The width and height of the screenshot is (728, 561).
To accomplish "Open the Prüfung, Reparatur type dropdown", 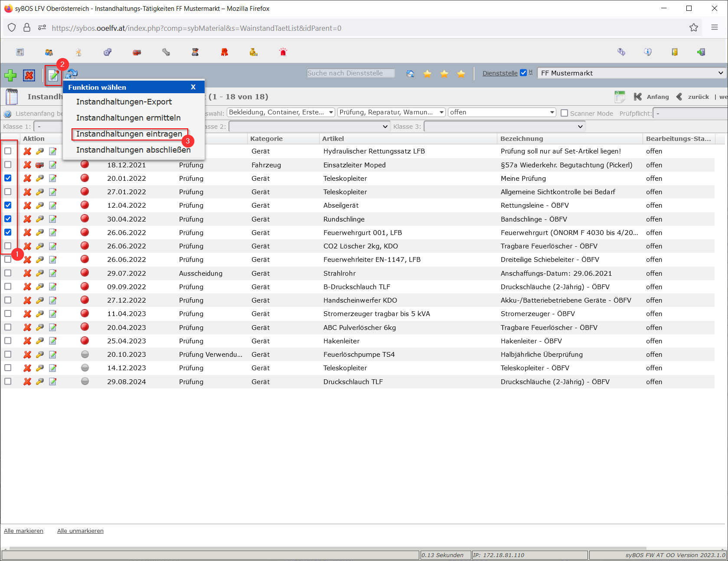I will tap(392, 112).
